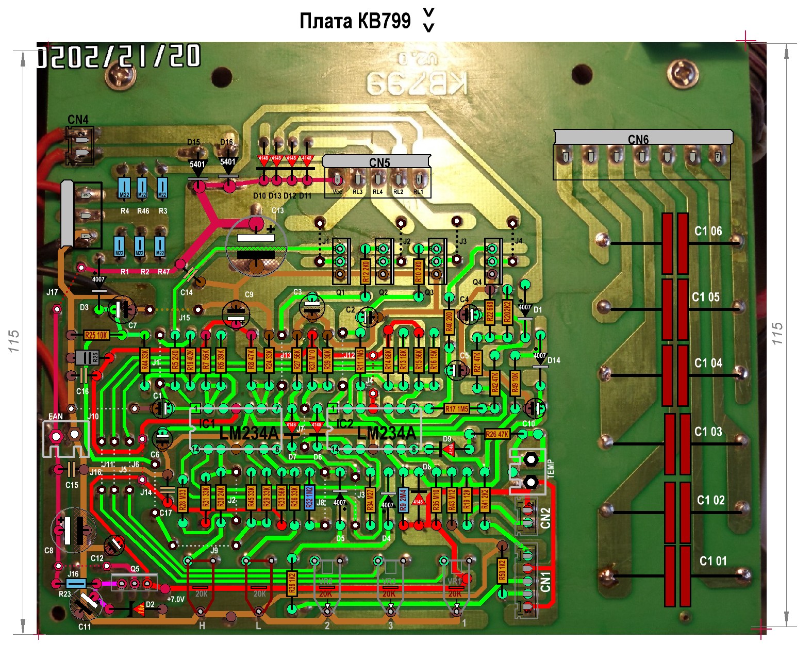Click the R23 blue resistor
Viewport: 812px width, 660px height.
click(x=76, y=584)
